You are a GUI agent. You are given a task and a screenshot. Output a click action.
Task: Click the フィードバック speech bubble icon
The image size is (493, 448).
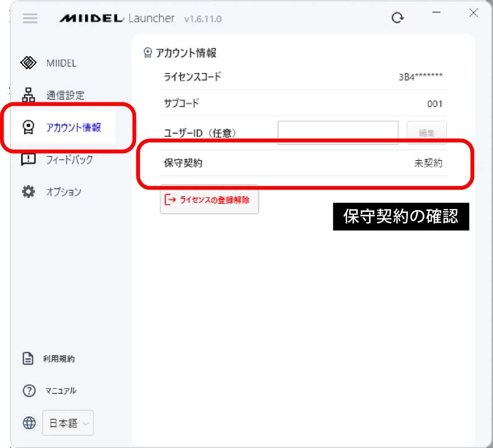28,159
